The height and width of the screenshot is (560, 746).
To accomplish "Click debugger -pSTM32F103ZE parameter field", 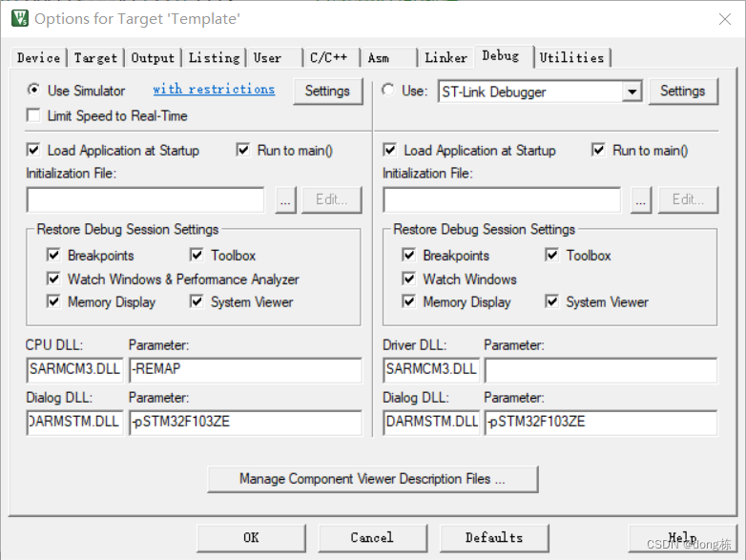I will tap(601, 423).
